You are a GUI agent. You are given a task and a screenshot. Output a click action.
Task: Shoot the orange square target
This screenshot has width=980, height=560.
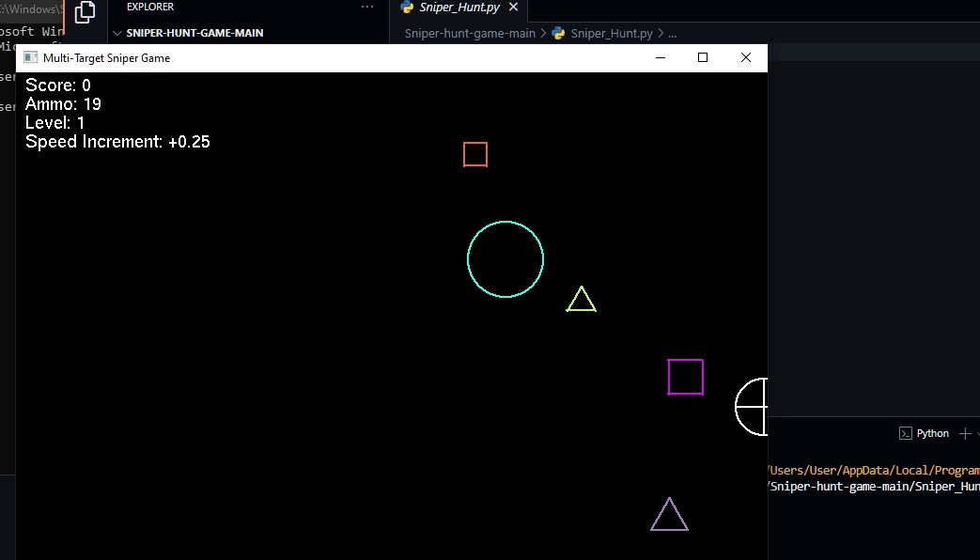pos(475,154)
